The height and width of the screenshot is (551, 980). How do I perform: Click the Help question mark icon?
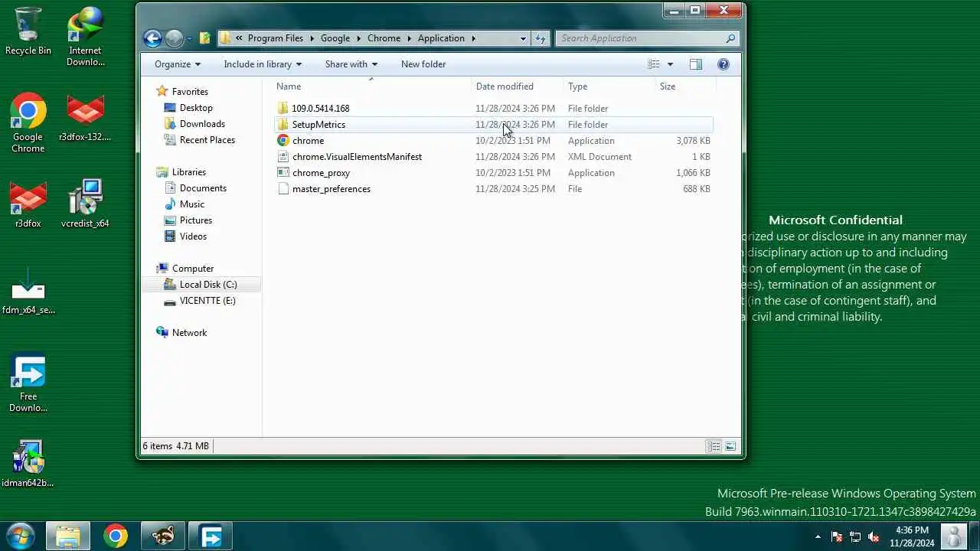tap(723, 64)
